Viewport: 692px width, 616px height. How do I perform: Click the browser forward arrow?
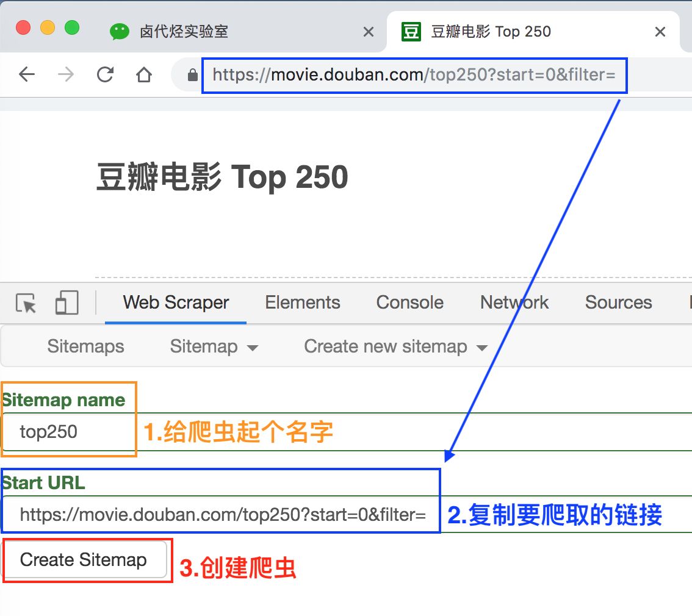66,74
